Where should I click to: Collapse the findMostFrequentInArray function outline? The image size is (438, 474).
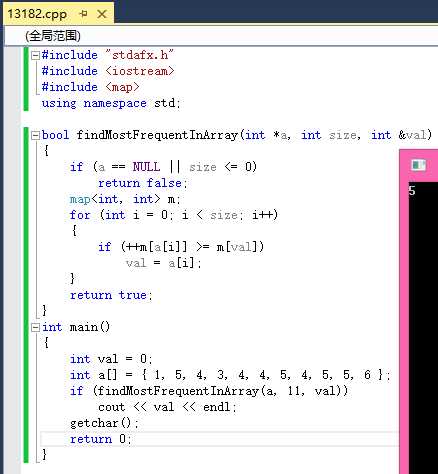35,135
